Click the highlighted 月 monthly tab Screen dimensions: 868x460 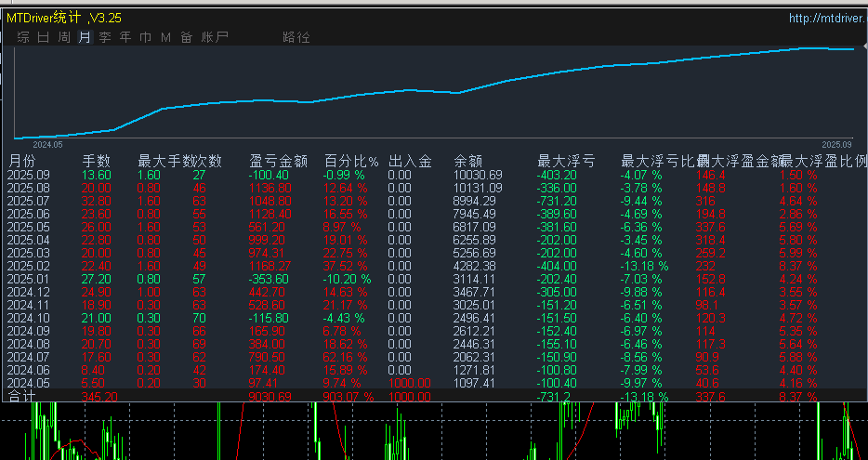coord(85,37)
